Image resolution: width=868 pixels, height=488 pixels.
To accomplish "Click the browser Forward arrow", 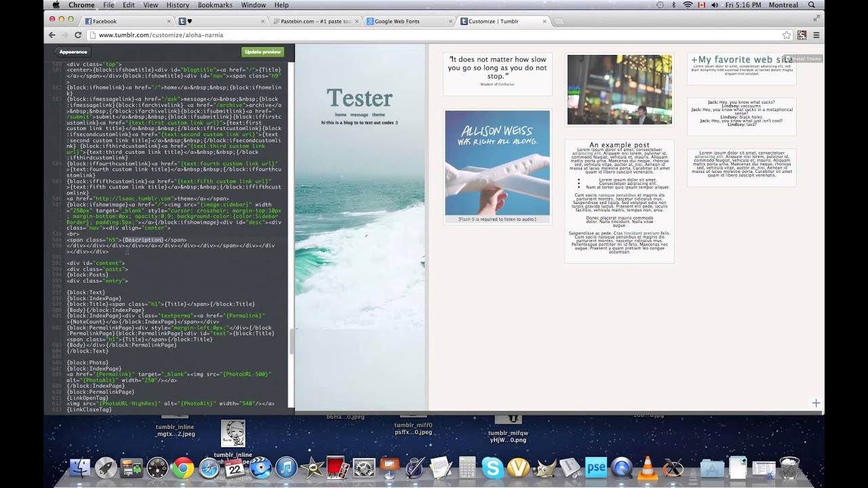I will point(65,35).
